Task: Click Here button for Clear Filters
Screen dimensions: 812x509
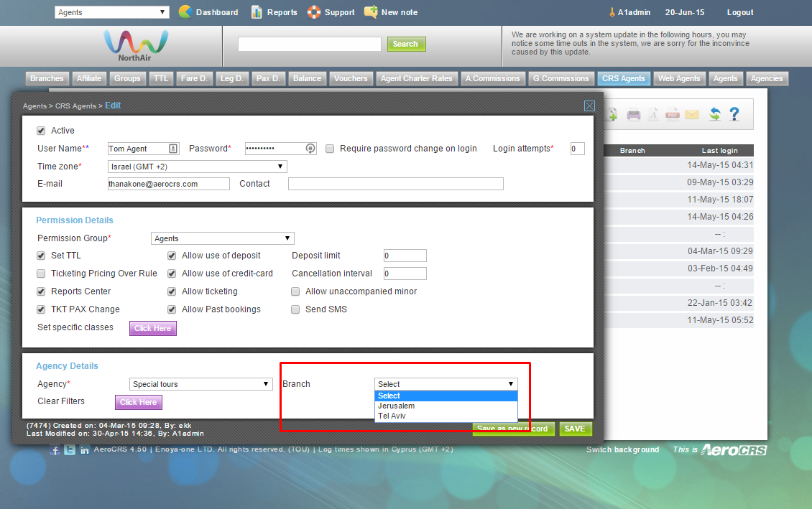Action: (138, 403)
